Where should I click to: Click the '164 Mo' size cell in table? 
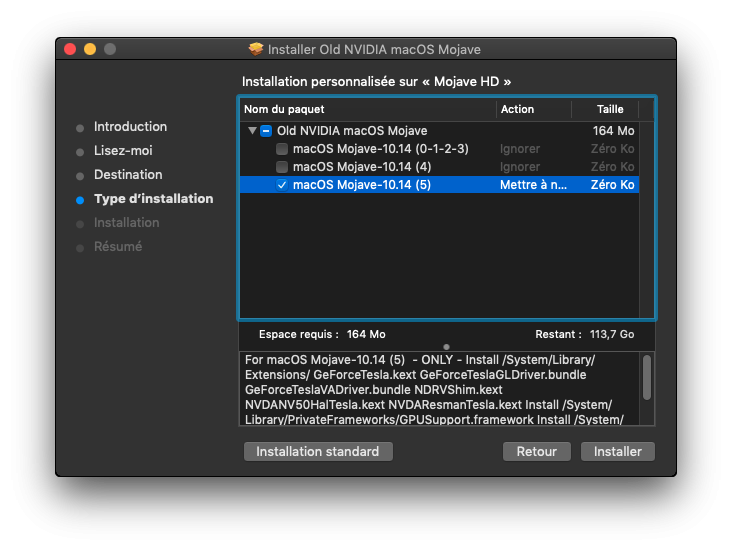[x=613, y=131]
